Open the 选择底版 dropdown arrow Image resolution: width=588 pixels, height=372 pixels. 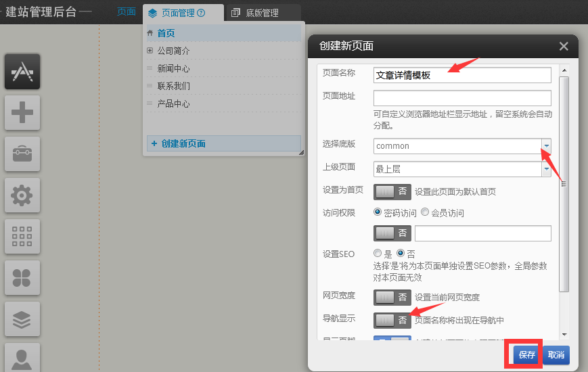coord(546,145)
